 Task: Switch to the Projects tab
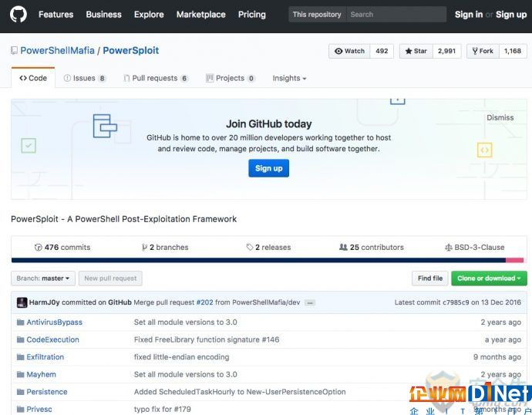click(231, 79)
